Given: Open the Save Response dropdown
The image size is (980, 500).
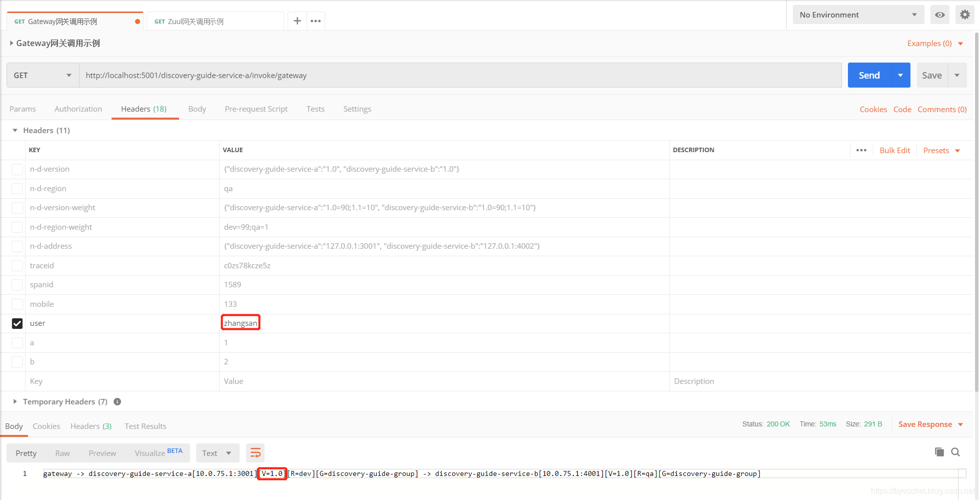Looking at the screenshot, I should 930,424.
